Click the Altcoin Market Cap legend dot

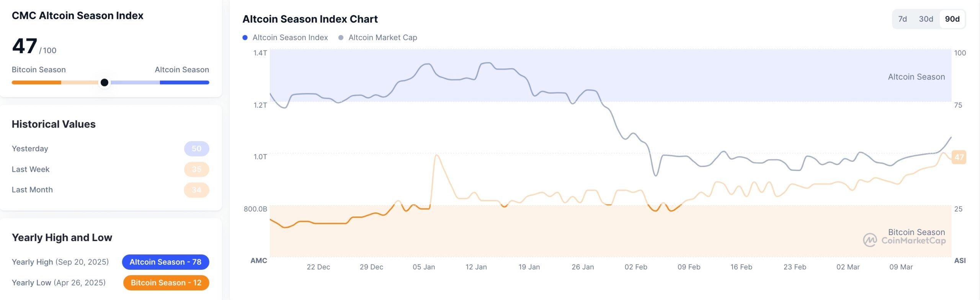point(341,37)
